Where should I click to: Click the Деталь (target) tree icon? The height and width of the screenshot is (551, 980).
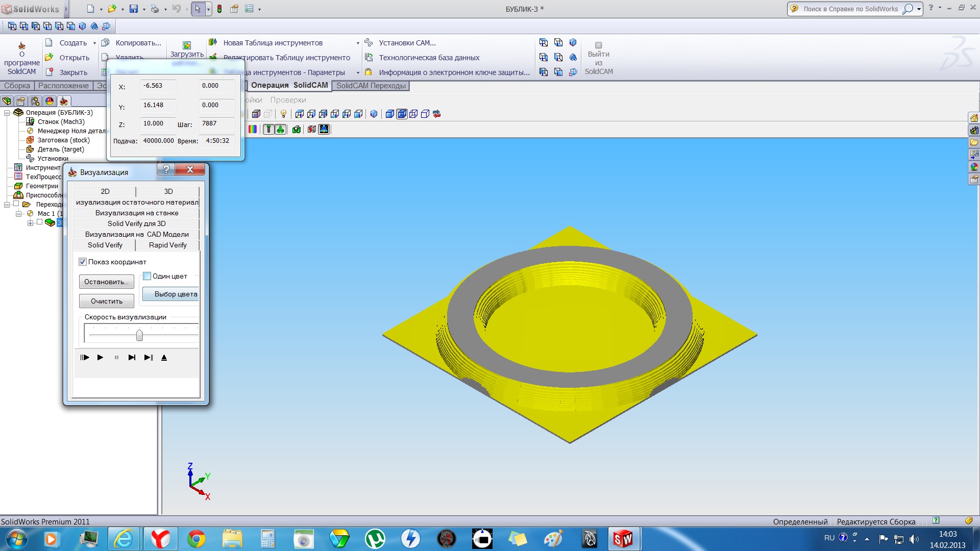click(x=30, y=149)
